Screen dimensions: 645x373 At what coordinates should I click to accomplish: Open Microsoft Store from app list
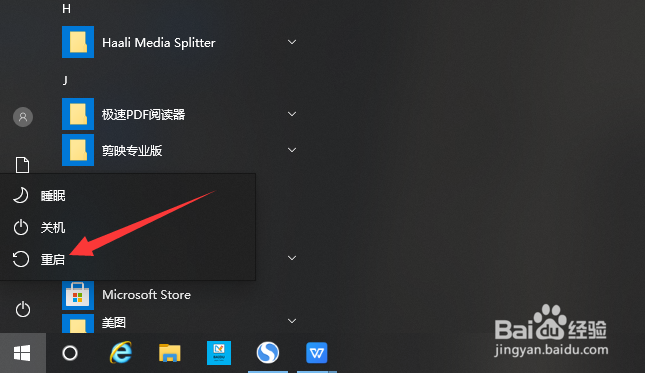[146, 295]
